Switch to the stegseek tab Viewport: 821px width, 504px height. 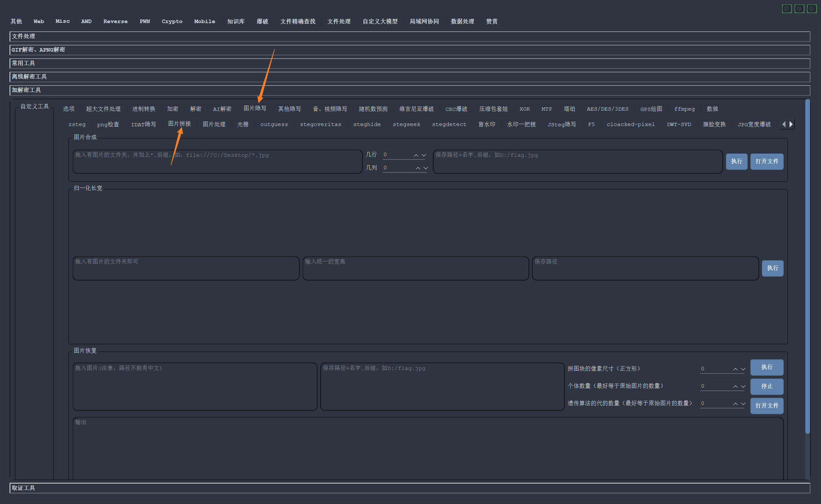tap(406, 124)
